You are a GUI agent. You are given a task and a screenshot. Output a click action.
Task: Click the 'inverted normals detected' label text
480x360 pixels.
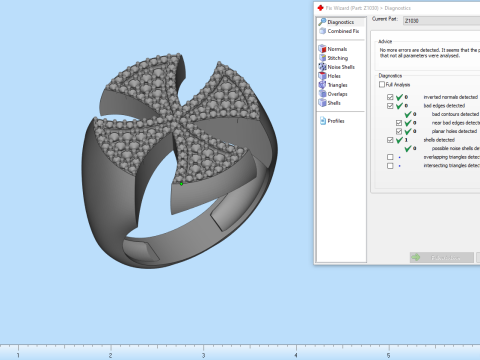click(x=451, y=97)
